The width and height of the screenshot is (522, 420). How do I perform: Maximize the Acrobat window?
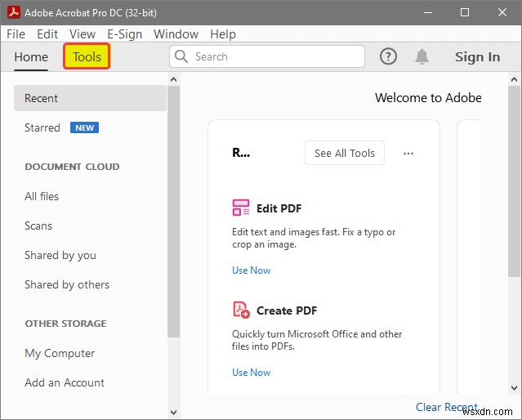click(x=465, y=12)
